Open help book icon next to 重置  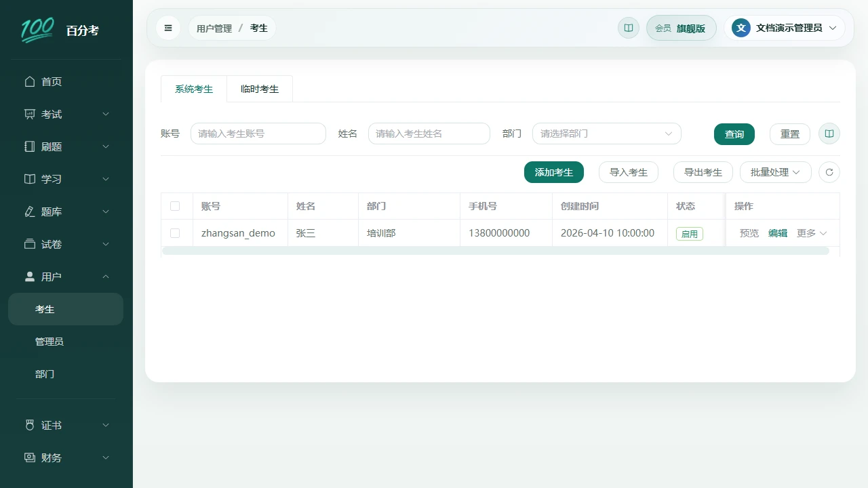(829, 134)
